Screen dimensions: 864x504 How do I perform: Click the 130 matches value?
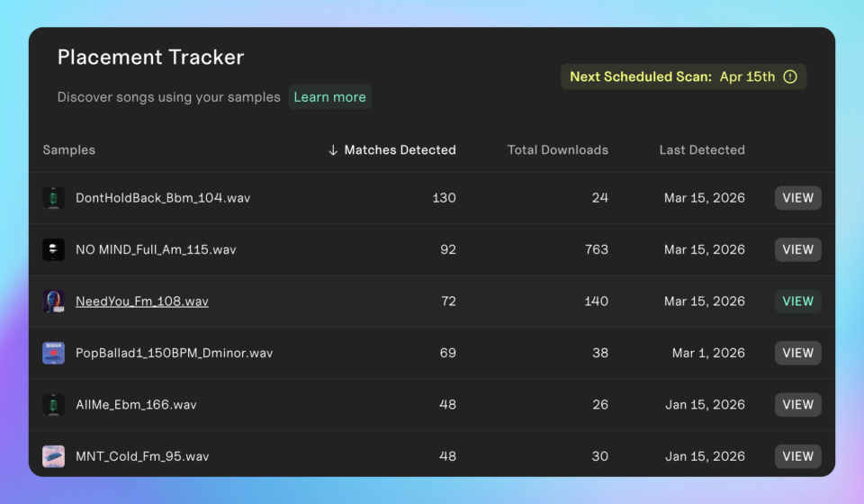tap(444, 198)
